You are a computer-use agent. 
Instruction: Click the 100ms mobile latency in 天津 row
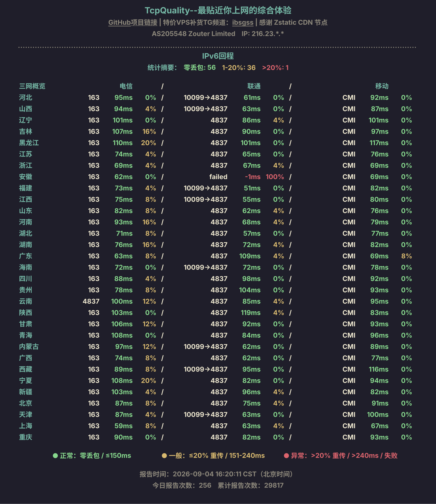(378, 414)
